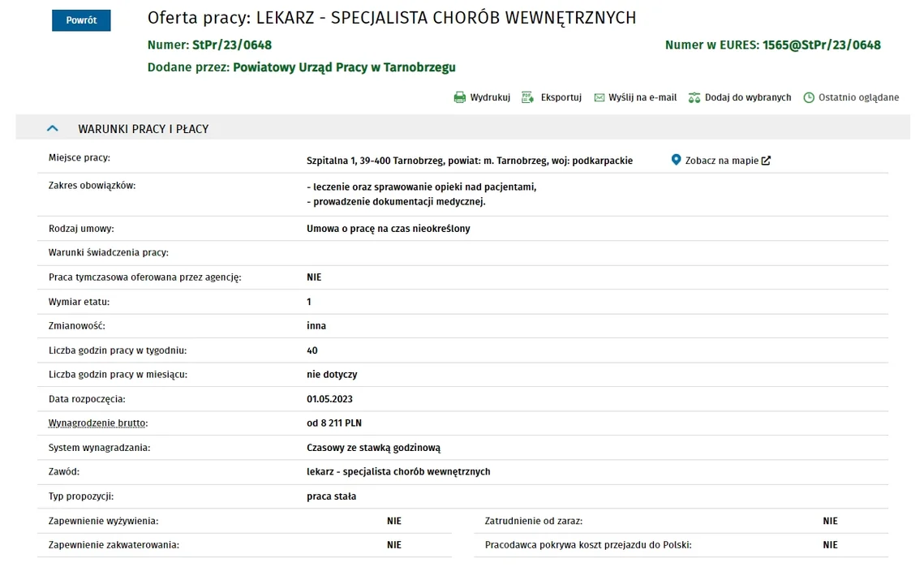This screenshot has height=584, width=924.
Task: Click the Rodzaj umowy label
Action: (x=81, y=228)
